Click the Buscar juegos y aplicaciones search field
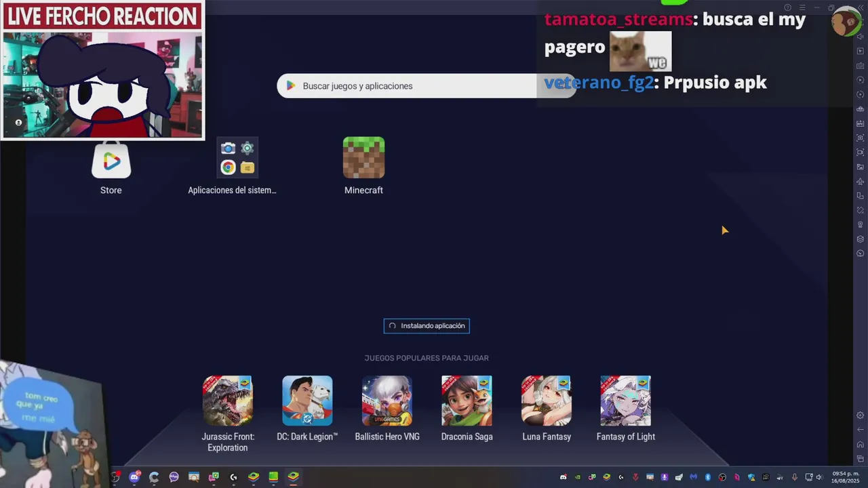The image size is (868, 488). pyautogui.click(x=426, y=86)
